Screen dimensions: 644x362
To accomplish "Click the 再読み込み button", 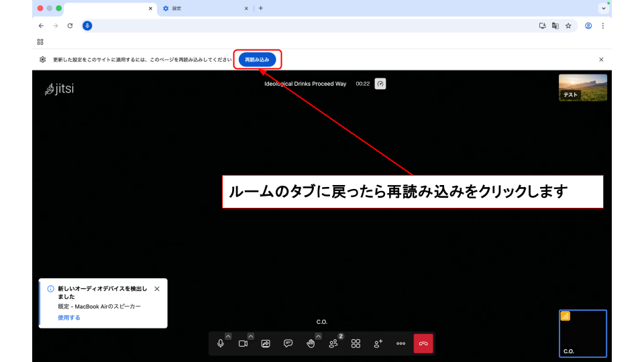I will pyautogui.click(x=257, y=60).
